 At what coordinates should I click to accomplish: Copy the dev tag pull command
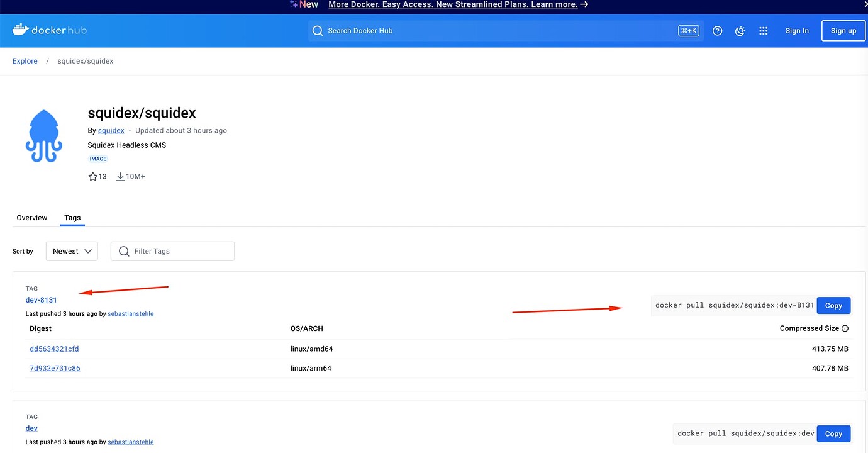click(833, 433)
